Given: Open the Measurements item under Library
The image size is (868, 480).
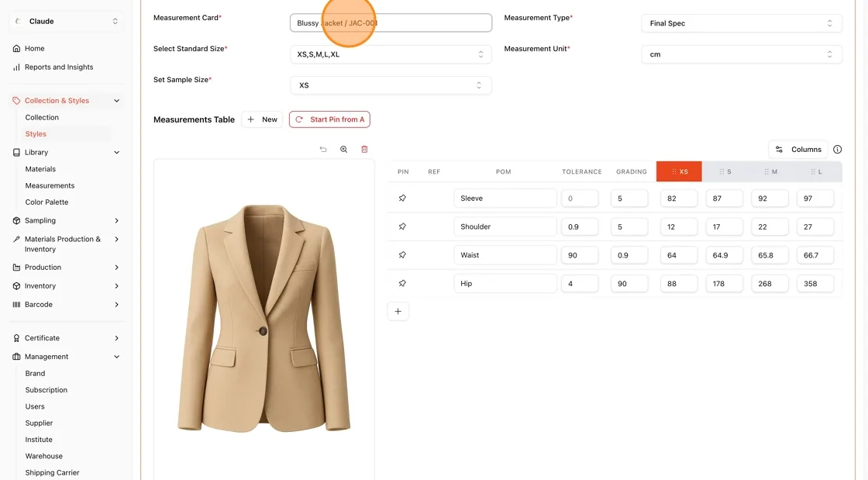Looking at the screenshot, I should click(50, 185).
